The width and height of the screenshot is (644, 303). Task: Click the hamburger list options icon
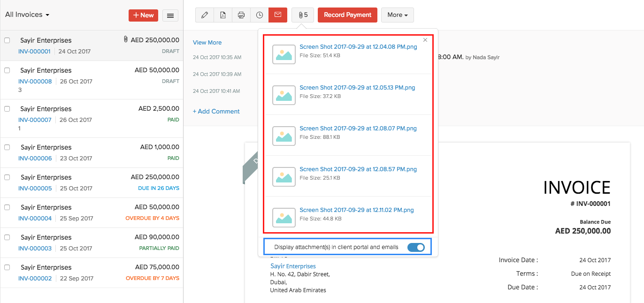pos(170,15)
